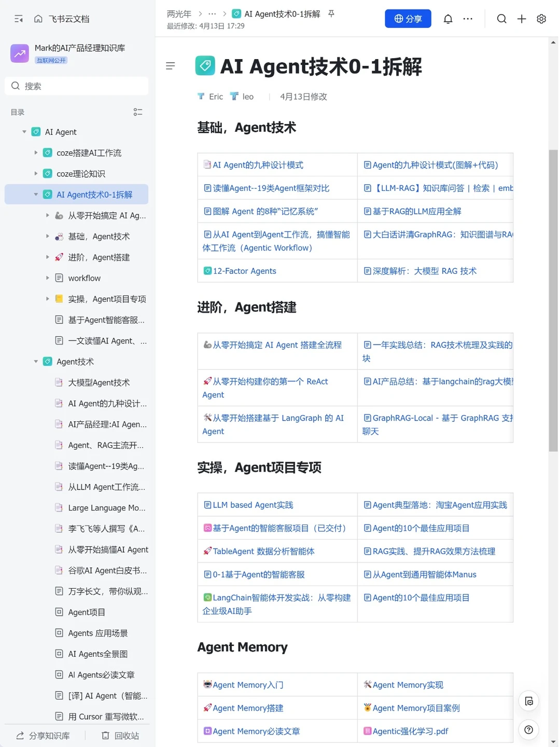Click the 分享知识库 share icon

pos(20,736)
